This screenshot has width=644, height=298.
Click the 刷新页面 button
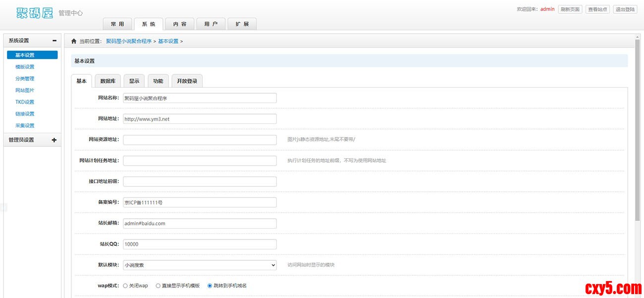(x=570, y=9)
